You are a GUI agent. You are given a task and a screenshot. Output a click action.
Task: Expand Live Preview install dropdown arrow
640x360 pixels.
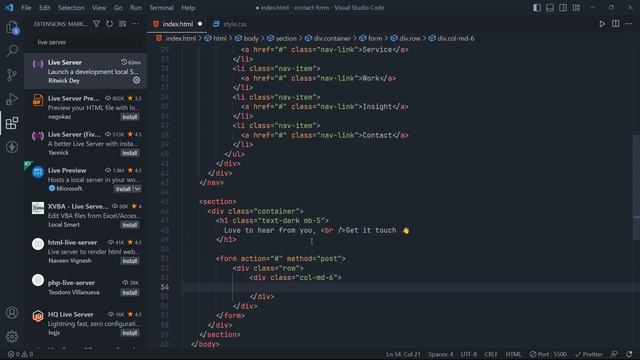pyautogui.click(x=138, y=189)
